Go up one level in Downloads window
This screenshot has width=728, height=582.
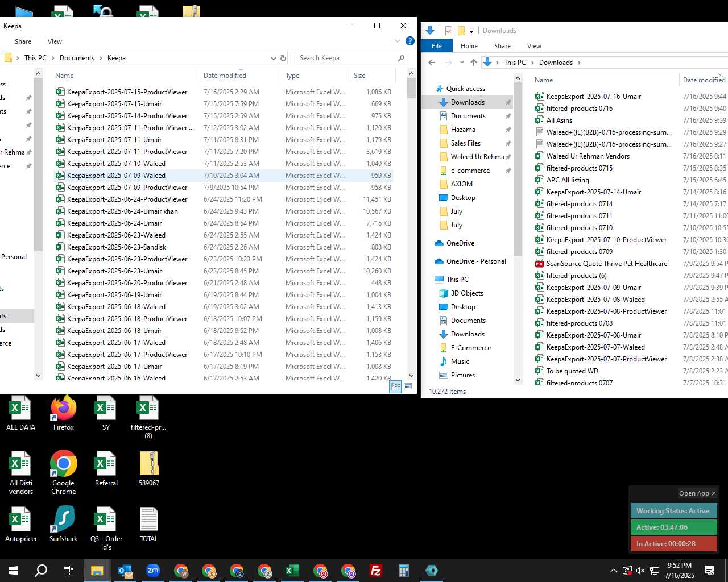tap(473, 63)
